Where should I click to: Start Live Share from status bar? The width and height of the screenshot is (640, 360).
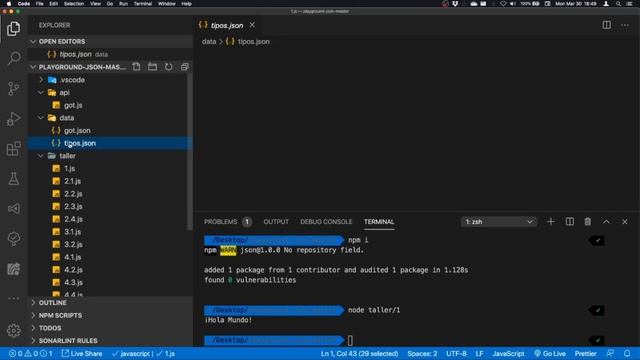click(x=82, y=353)
